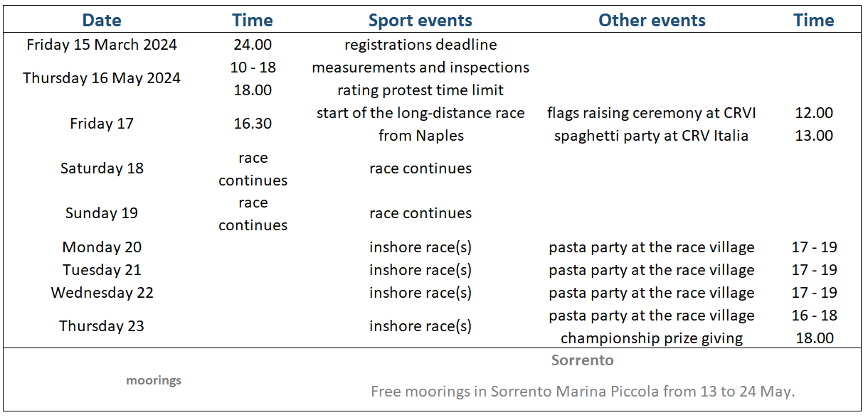Image resolution: width=868 pixels, height=420 pixels.
Task: Select the Free moorings in Sorrento Marina Piccola text
Action: 582,392
